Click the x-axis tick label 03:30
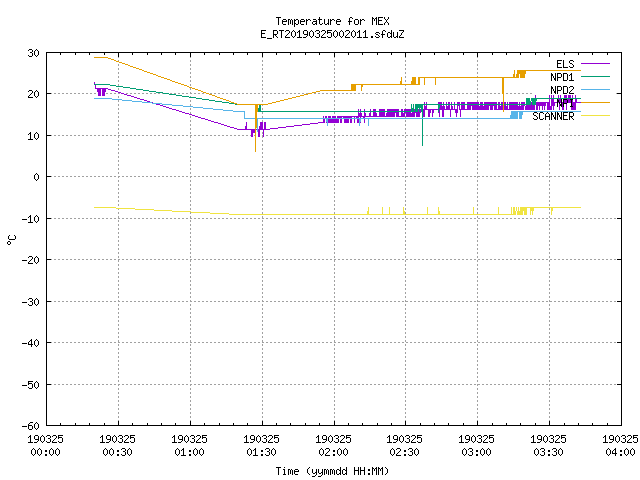Screen dimensions: 640x480 (x=548, y=452)
